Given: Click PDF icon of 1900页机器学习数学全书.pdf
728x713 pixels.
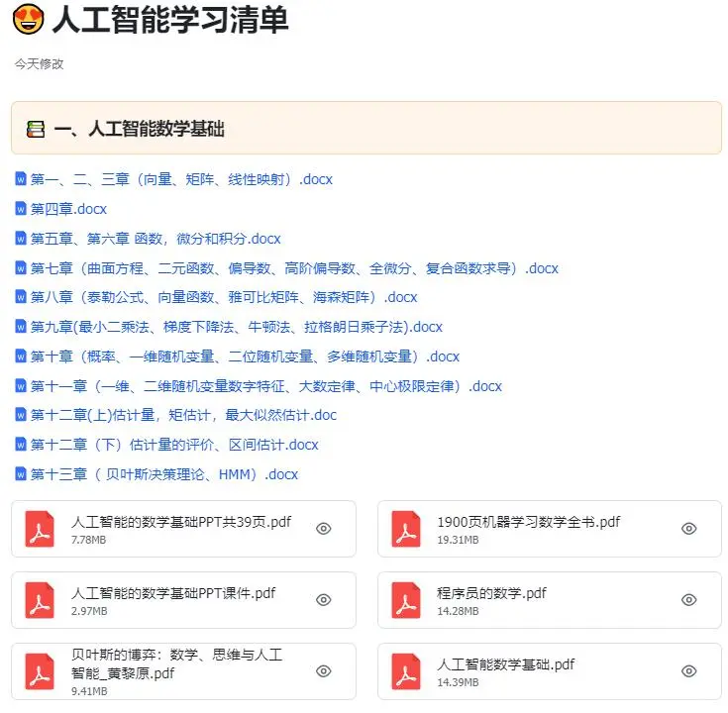Looking at the screenshot, I should (406, 529).
